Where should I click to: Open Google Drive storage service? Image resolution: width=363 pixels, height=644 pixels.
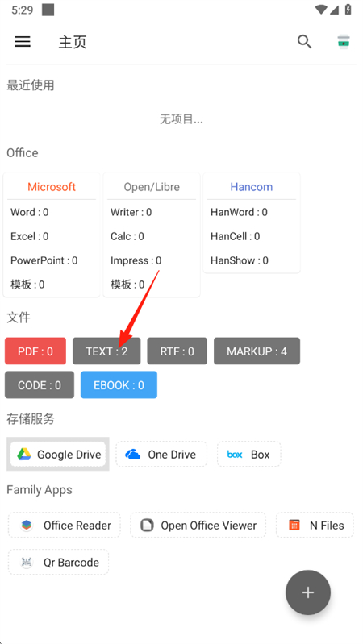coord(58,455)
